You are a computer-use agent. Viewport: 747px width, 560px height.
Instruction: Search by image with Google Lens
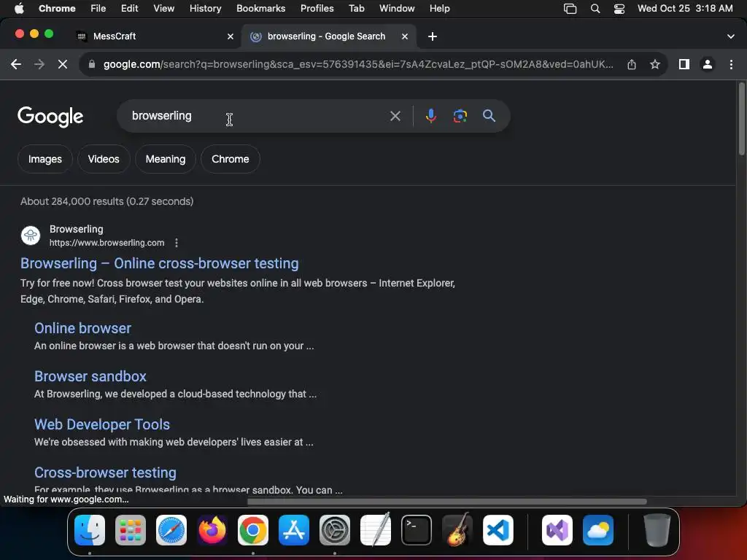click(460, 116)
